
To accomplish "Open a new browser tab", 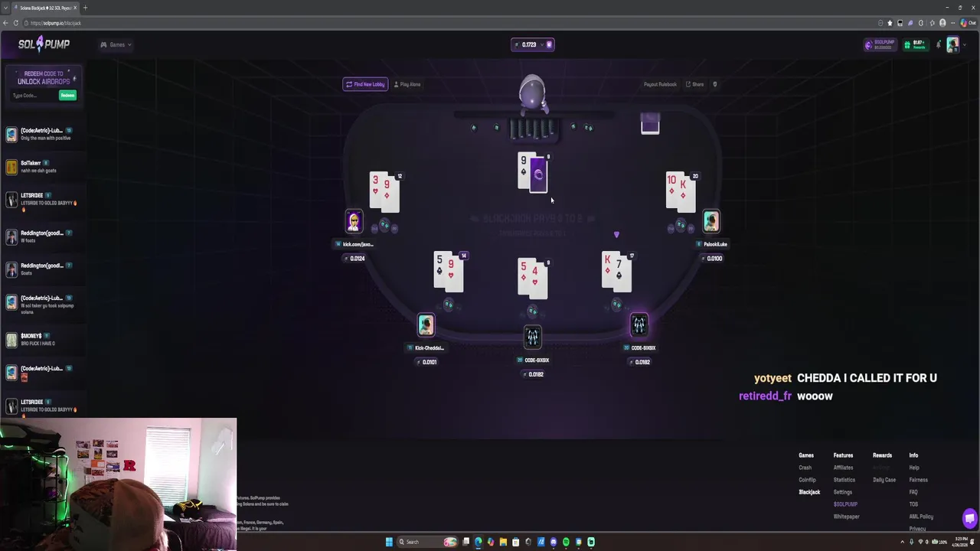I will coord(85,8).
